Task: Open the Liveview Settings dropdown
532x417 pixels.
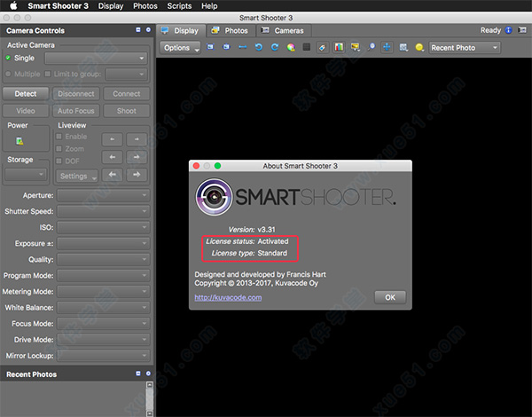Action: click(77, 176)
